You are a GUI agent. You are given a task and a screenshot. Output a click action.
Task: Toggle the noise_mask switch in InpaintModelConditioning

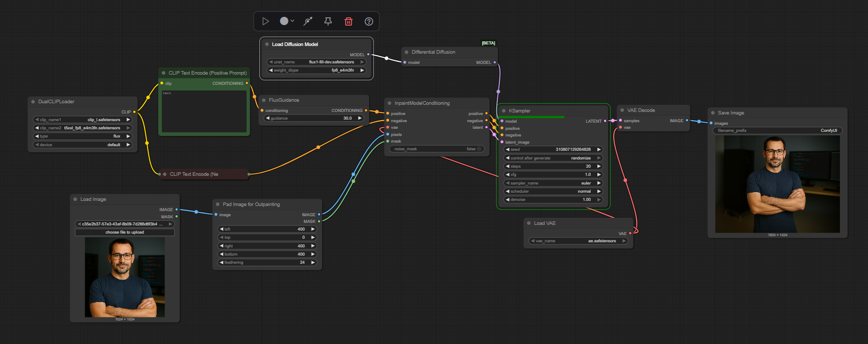tap(479, 149)
